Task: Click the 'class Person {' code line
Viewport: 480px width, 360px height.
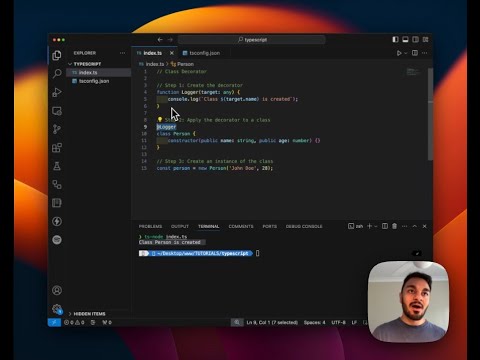Action: click(176, 134)
